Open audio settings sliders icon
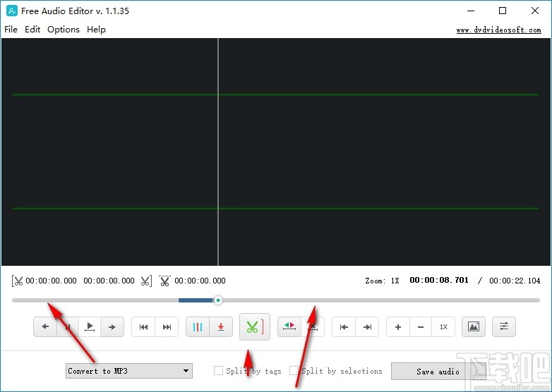 point(504,327)
